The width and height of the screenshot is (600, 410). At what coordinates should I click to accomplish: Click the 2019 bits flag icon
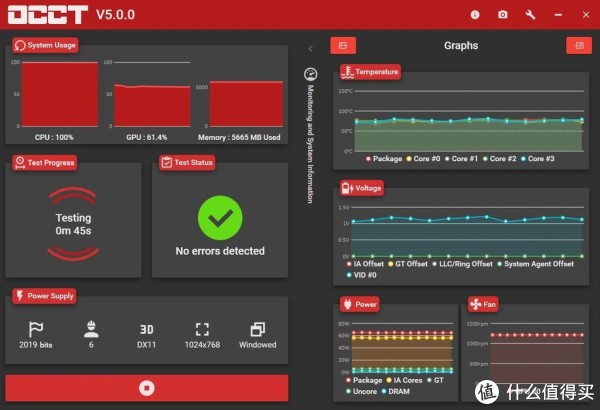pos(36,329)
